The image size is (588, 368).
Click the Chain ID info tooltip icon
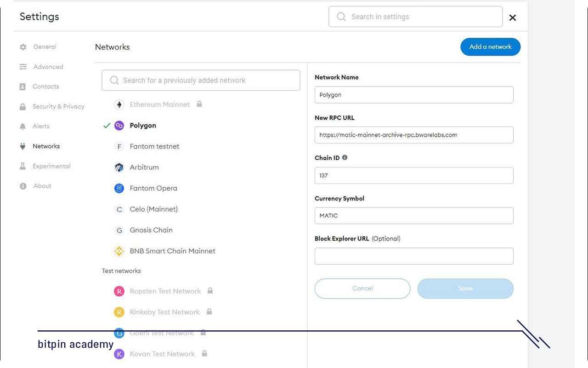pos(345,157)
